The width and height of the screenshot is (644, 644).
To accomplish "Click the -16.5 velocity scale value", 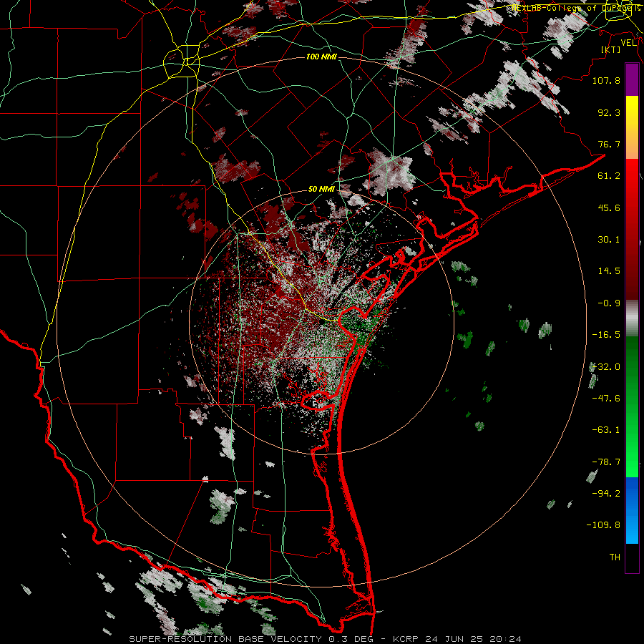I will coord(606,335).
